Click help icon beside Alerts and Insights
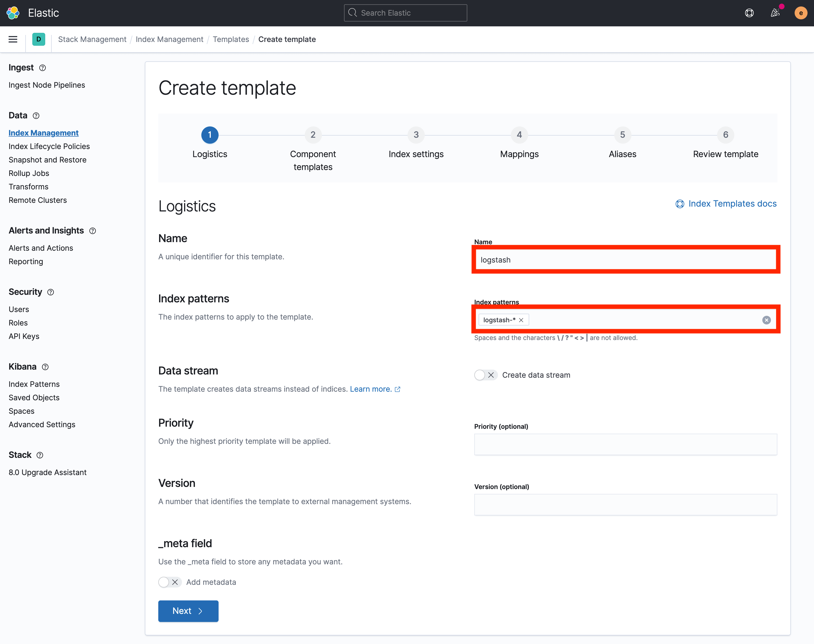 93,231
